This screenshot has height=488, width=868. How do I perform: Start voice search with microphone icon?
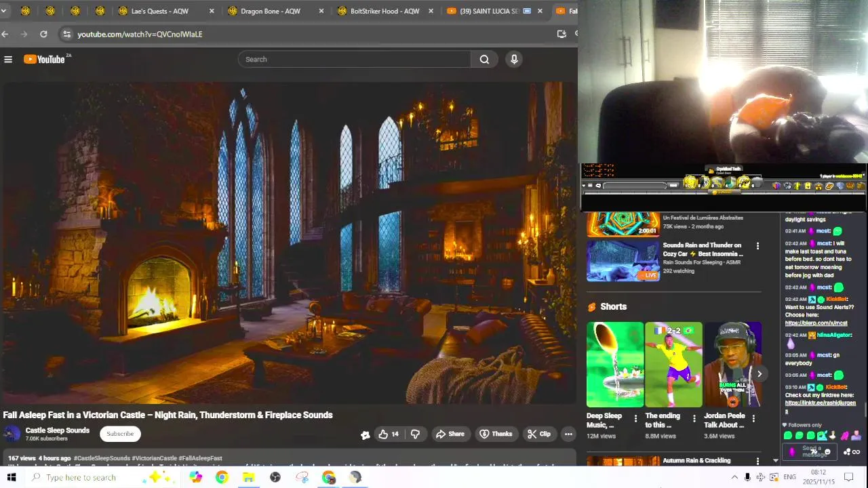[514, 60]
